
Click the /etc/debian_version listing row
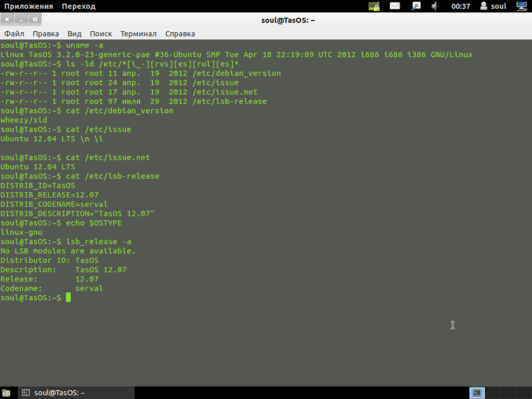pyautogui.click(x=140, y=73)
